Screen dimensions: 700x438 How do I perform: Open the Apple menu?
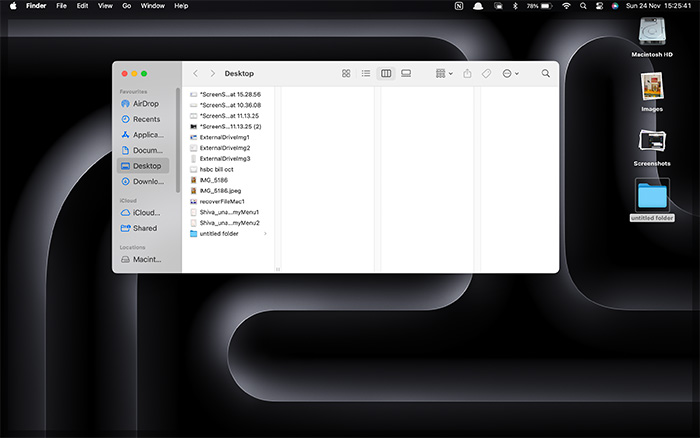pyautogui.click(x=13, y=6)
